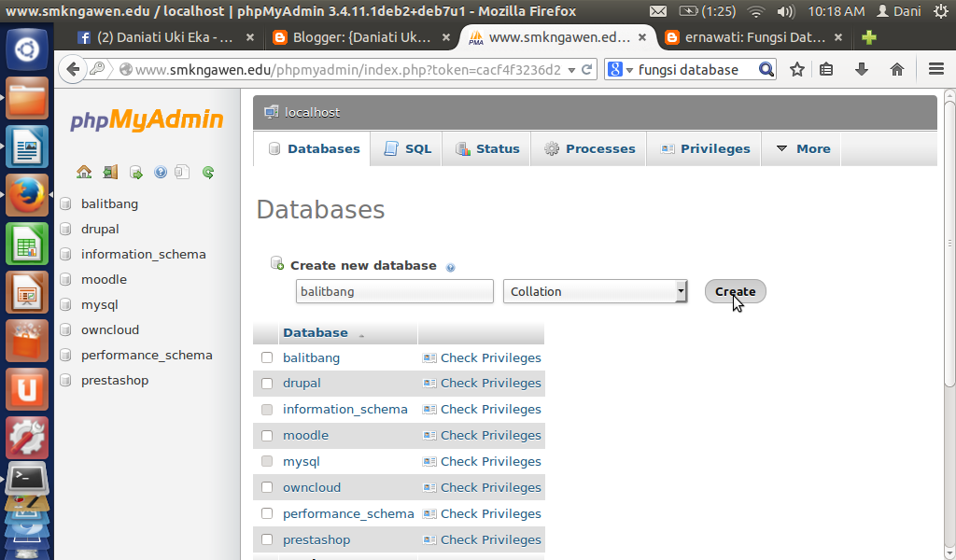Adjust system volume indicator
The width and height of the screenshot is (956, 560).
click(786, 11)
